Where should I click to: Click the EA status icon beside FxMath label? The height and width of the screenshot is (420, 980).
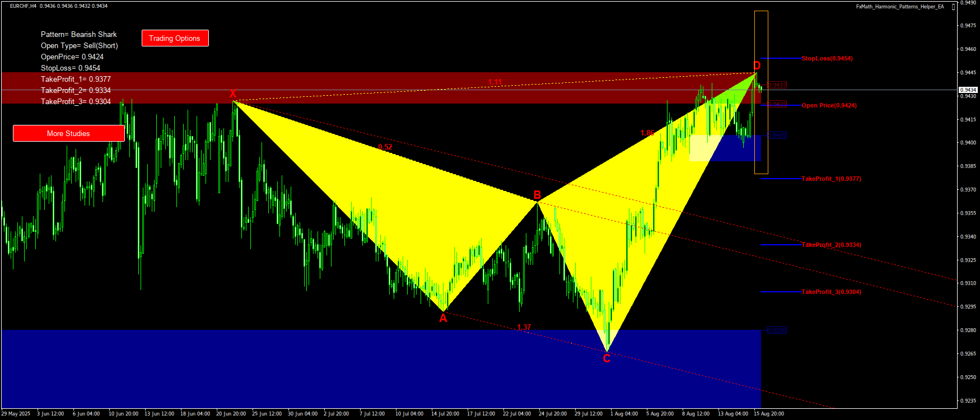(954, 7)
